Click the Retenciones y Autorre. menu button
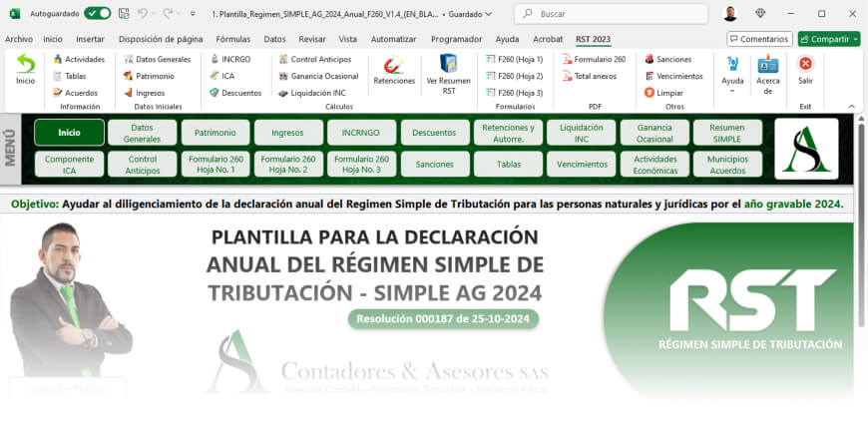Viewport: 868px width, 431px height. [x=508, y=133]
